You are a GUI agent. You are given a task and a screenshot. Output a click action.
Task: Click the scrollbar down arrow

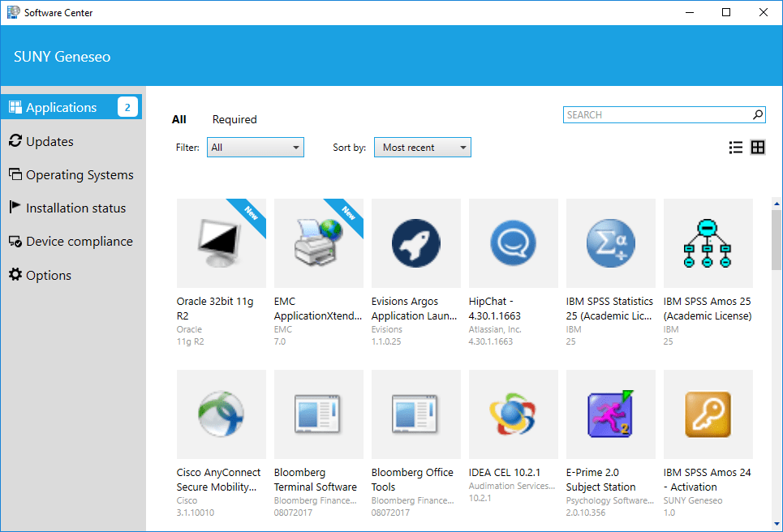(777, 524)
